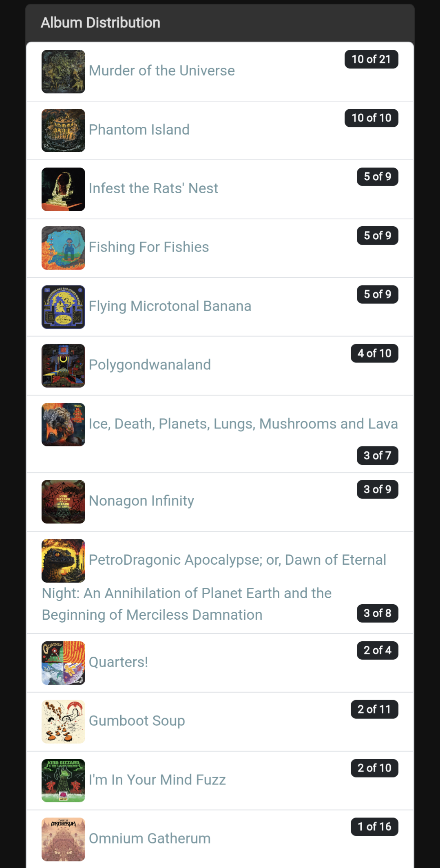This screenshot has width=440, height=868.
Task: Select the Polygondwanaland album title
Action: [x=150, y=365]
